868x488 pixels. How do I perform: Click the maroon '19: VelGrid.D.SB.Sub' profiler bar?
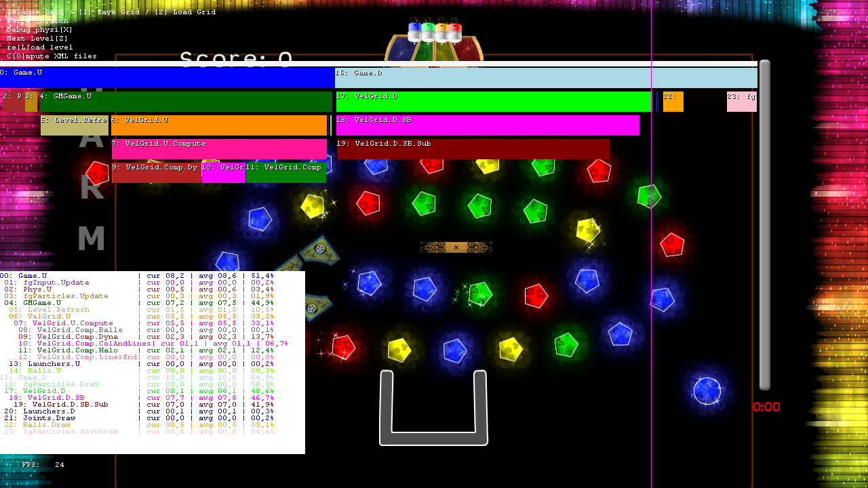click(x=473, y=149)
